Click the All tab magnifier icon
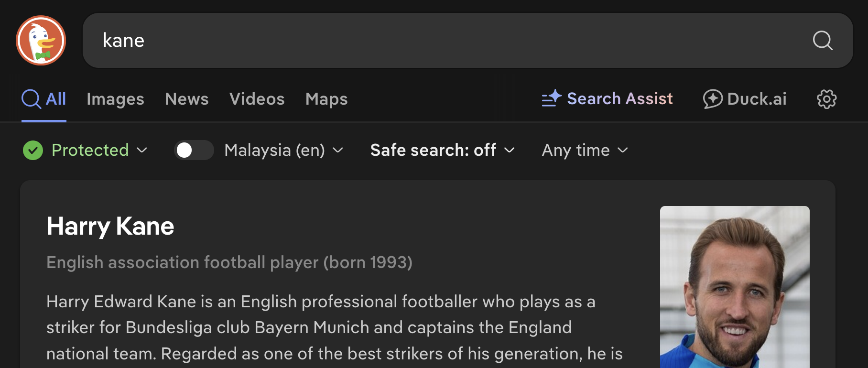 (32, 99)
